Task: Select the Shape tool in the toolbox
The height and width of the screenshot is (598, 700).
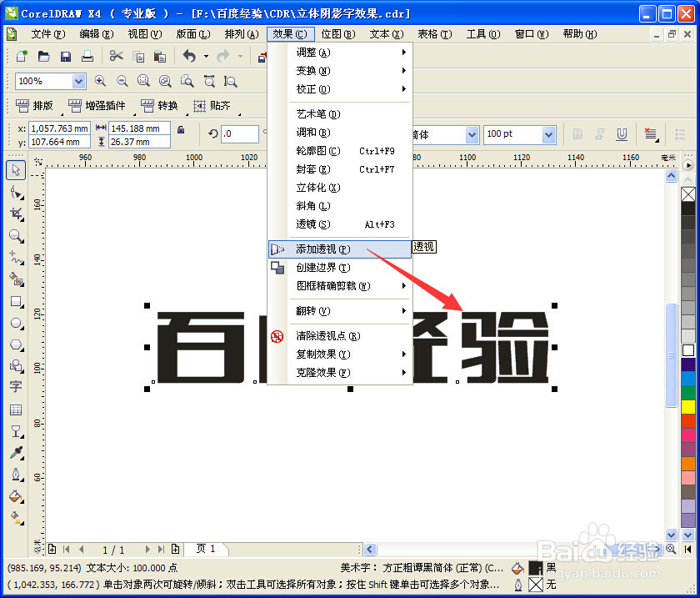Action: click(16, 193)
